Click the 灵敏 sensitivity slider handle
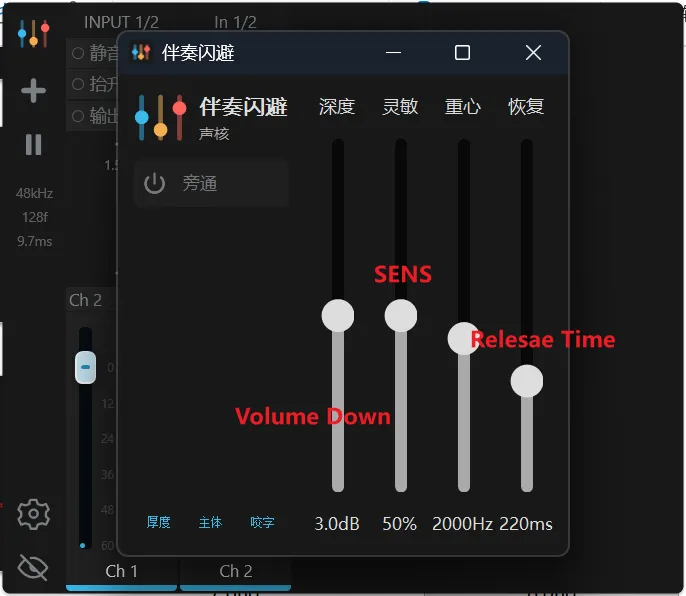686x596 pixels. [401, 316]
